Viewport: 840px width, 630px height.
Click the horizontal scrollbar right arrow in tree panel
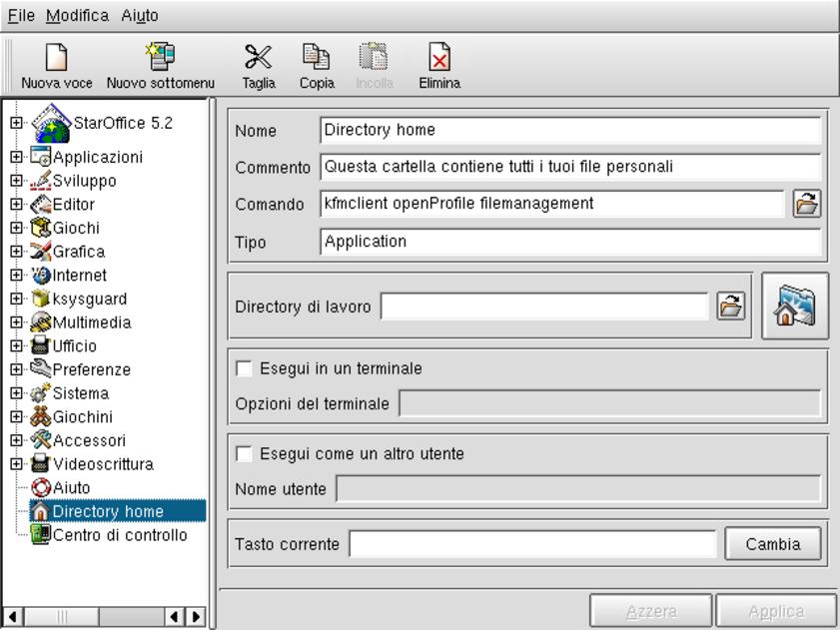[195, 616]
